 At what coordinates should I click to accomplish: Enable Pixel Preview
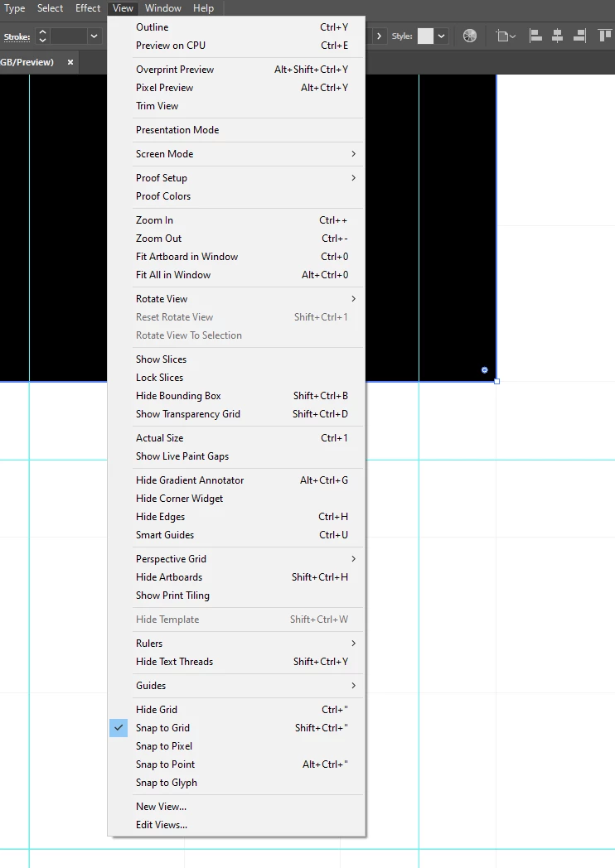[236, 88]
